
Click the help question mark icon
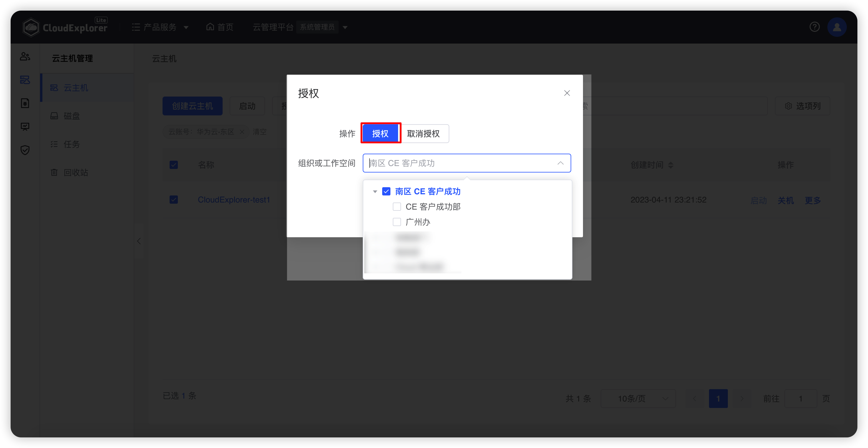815,27
